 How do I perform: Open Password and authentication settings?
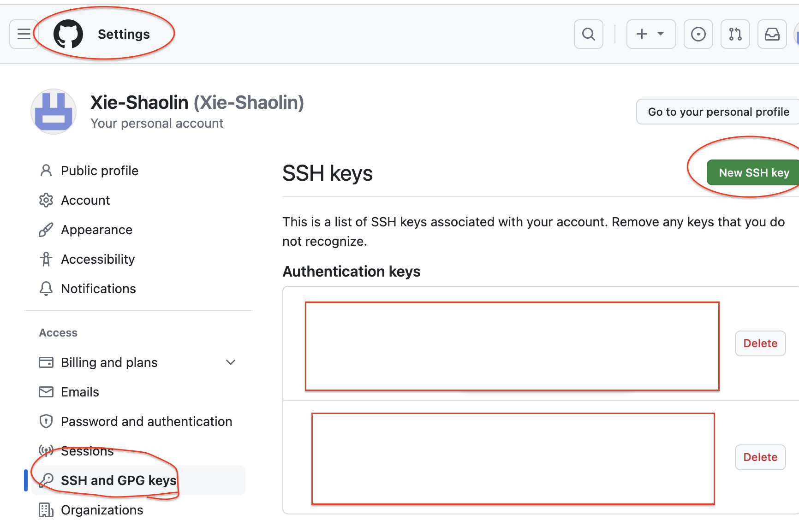146,421
